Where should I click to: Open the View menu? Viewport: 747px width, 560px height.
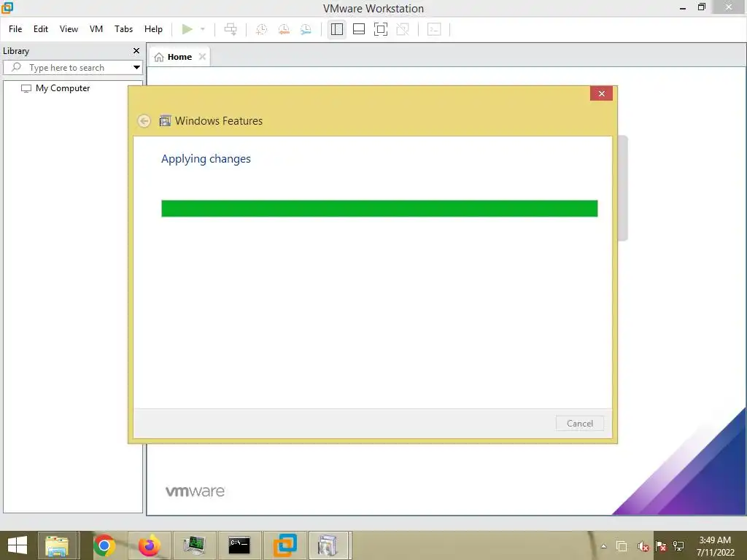pyautogui.click(x=69, y=29)
